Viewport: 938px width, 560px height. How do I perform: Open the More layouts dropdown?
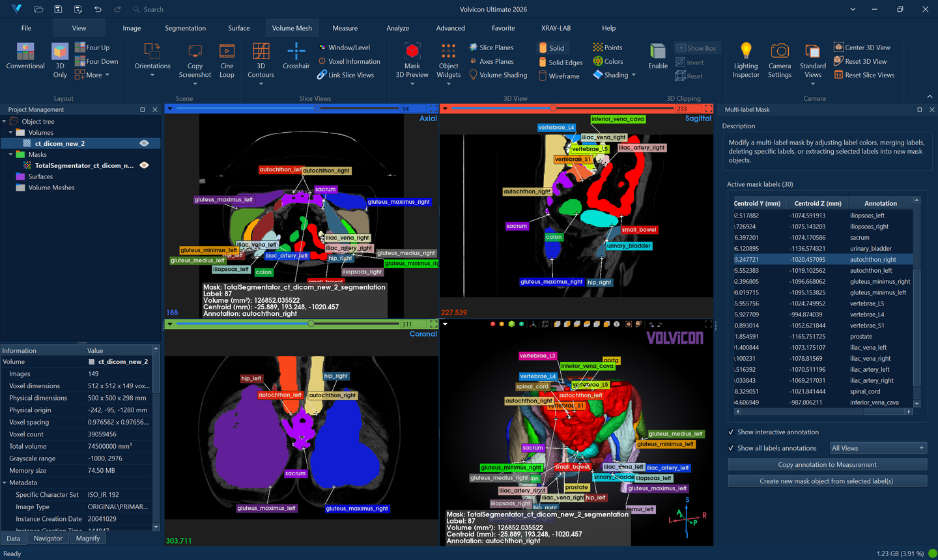tap(92, 75)
